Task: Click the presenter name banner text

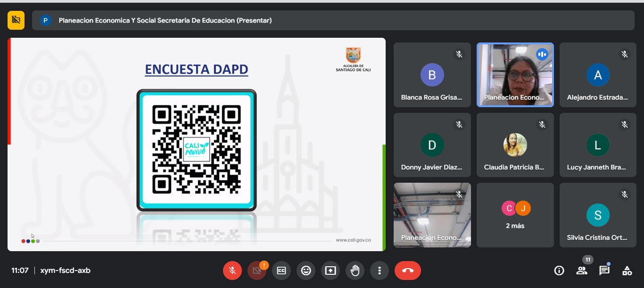Action: click(x=165, y=20)
